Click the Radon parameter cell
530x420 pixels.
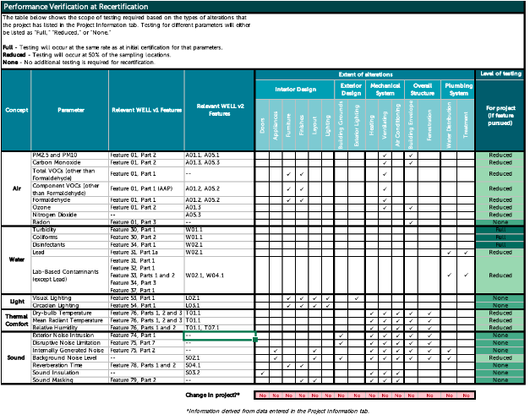pyautogui.click(x=70, y=222)
